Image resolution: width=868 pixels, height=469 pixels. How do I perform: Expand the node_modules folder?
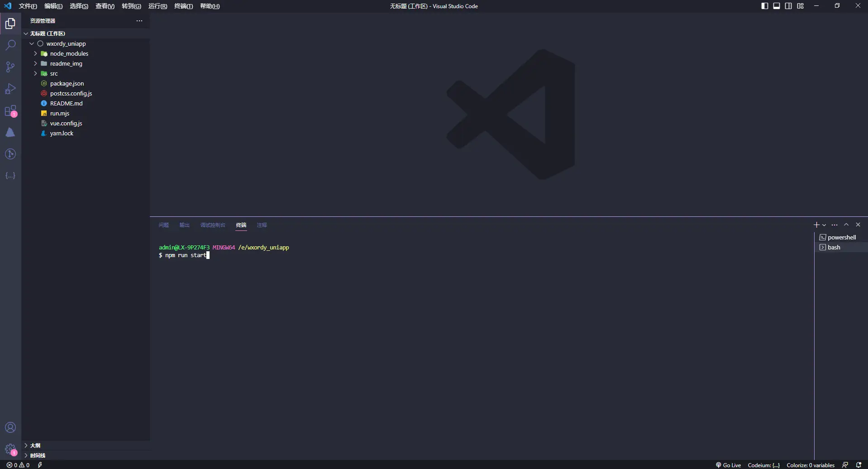point(35,53)
